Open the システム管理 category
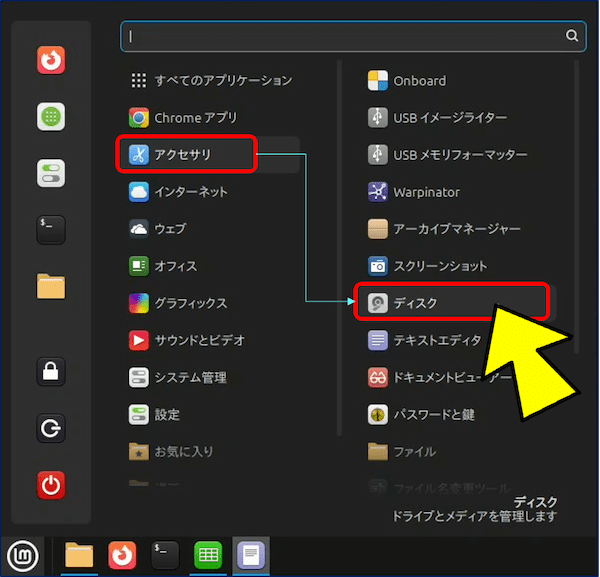The width and height of the screenshot is (600, 577). pyautogui.click(x=190, y=378)
